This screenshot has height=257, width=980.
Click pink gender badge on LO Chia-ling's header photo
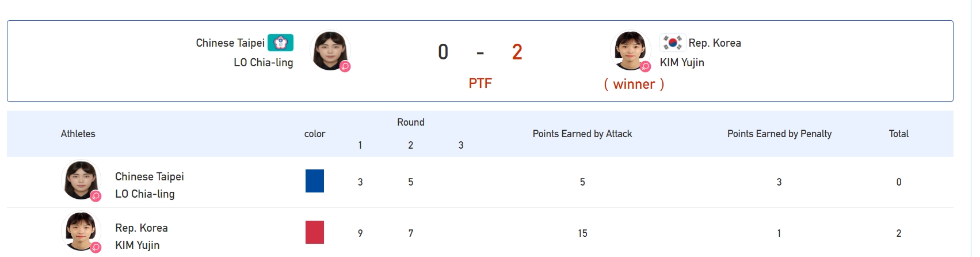pyautogui.click(x=345, y=66)
